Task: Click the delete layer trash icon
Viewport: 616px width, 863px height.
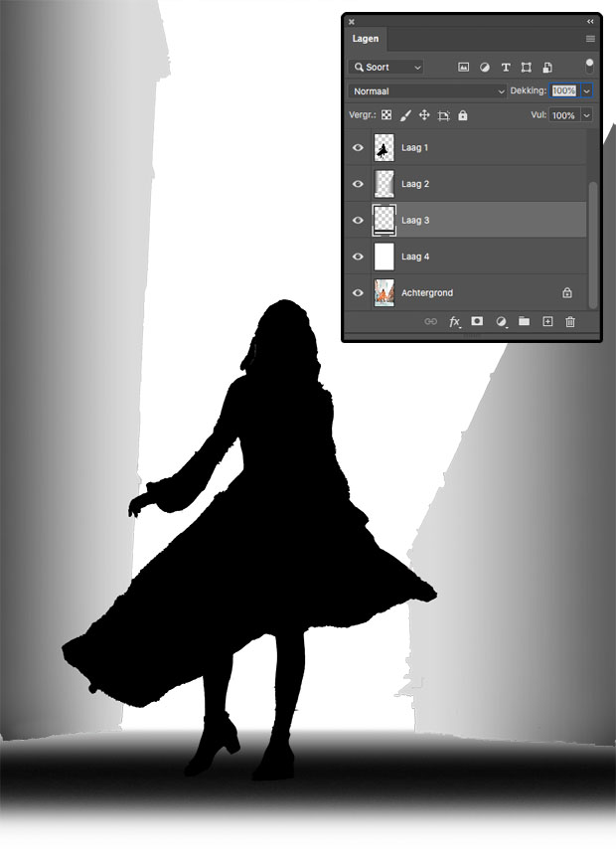Action: (x=570, y=322)
